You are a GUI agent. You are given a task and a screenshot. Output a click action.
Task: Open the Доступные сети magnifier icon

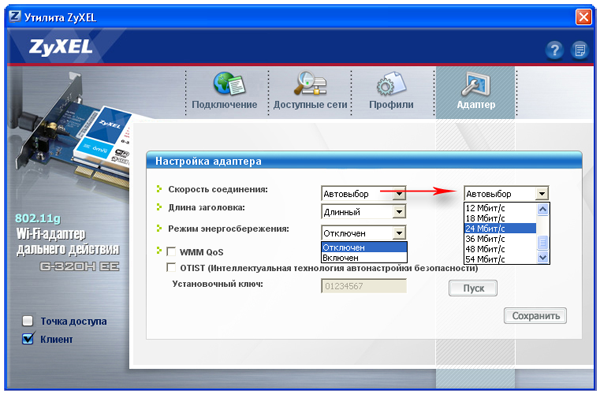click(x=310, y=83)
